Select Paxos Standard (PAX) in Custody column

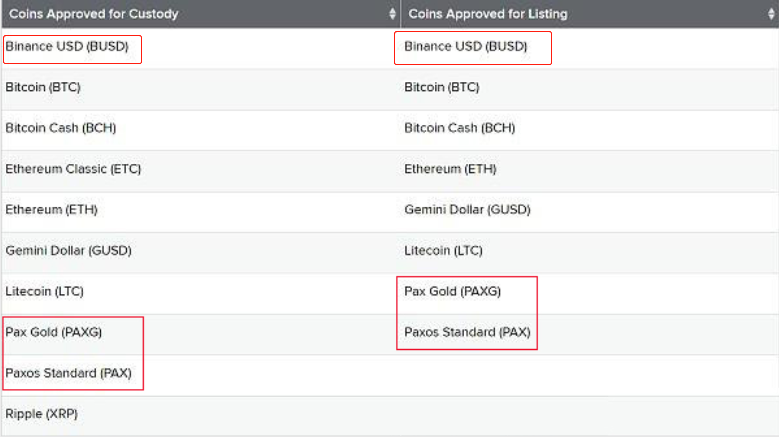69,373
